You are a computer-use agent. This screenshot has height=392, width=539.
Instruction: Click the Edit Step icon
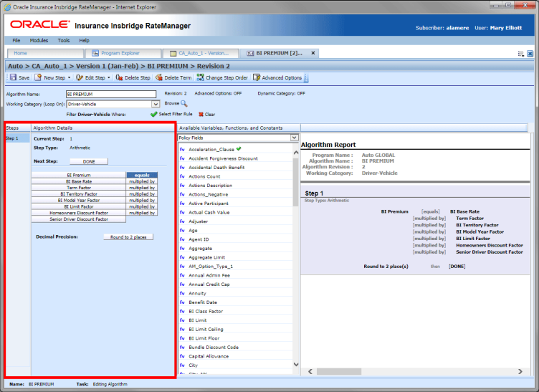(x=80, y=77)
